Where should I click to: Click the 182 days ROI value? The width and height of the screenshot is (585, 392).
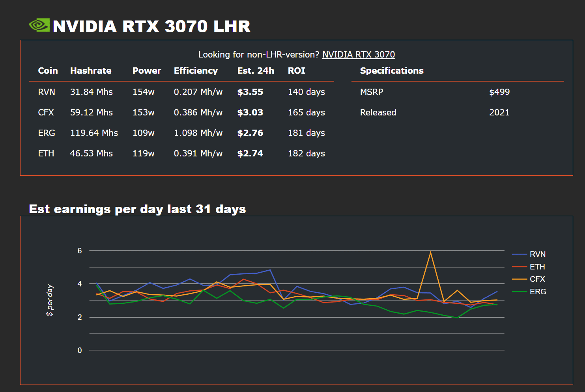(x=307, y=153)
